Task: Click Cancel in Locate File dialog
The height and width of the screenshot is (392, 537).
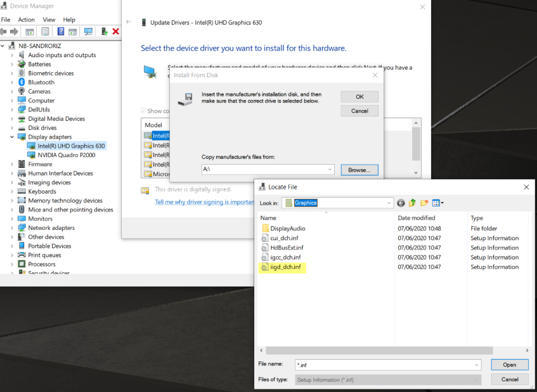Action: click(510, 379)
